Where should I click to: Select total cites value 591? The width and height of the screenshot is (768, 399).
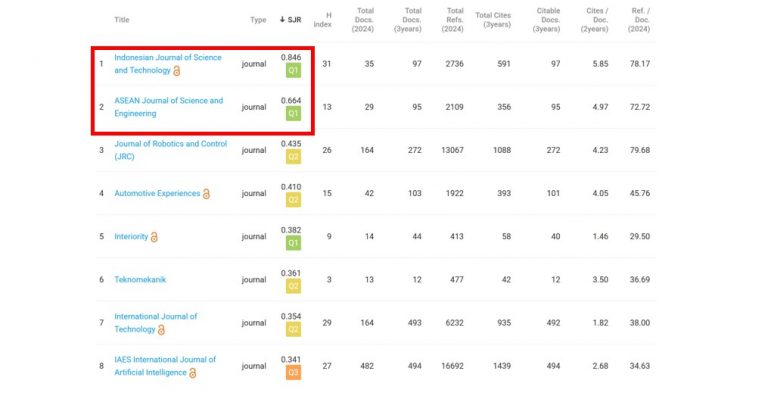(504, 64)
